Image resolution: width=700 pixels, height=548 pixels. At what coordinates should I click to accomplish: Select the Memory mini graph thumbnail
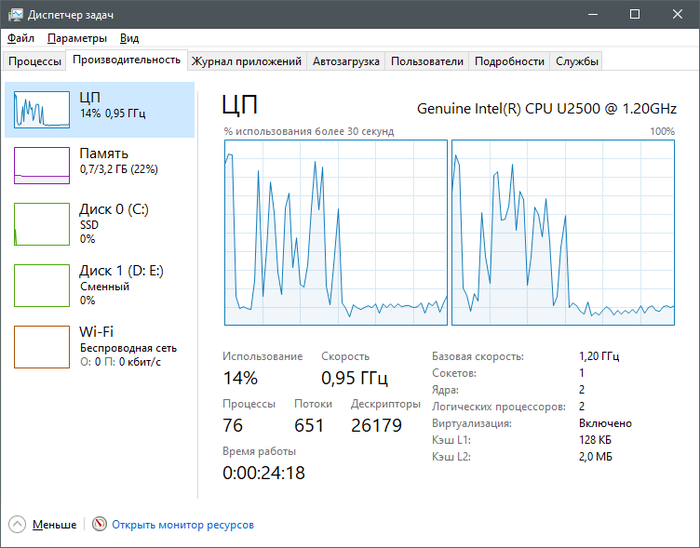click(x=42, y=165)
